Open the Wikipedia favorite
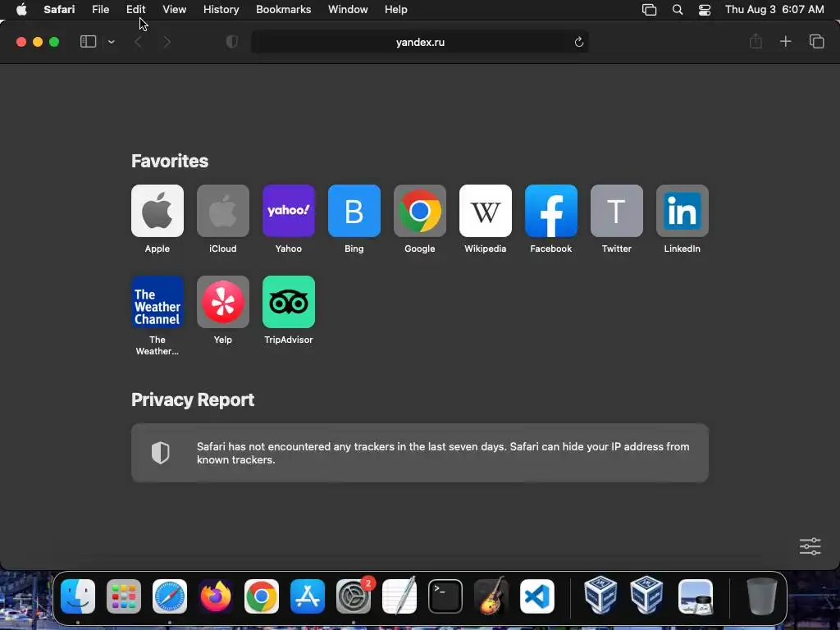Screen dimensions: 840x630 tap(486, 211)
